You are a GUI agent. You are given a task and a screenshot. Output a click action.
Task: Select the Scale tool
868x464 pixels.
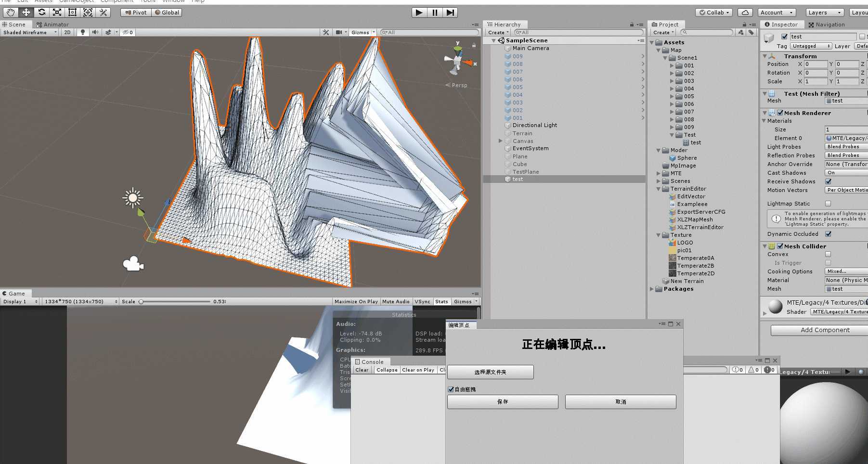(x=57, y=13)
